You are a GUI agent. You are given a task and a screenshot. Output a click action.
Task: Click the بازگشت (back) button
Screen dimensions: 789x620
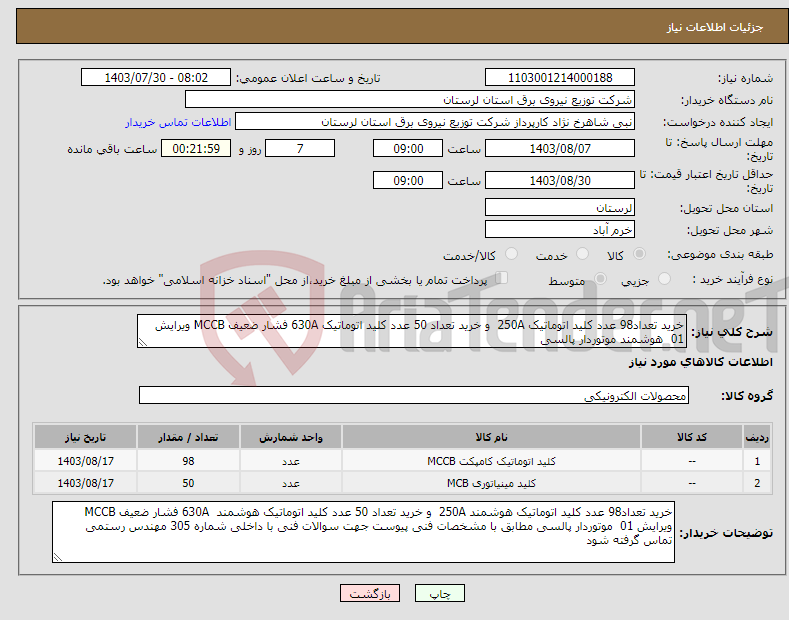[x=370, y=593]
